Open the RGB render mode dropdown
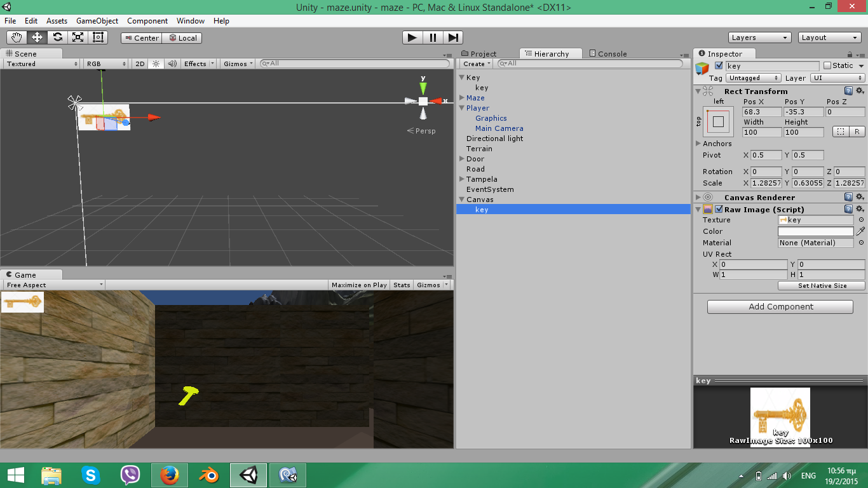This screenshot has height=488, width=868. click(106, 64)
